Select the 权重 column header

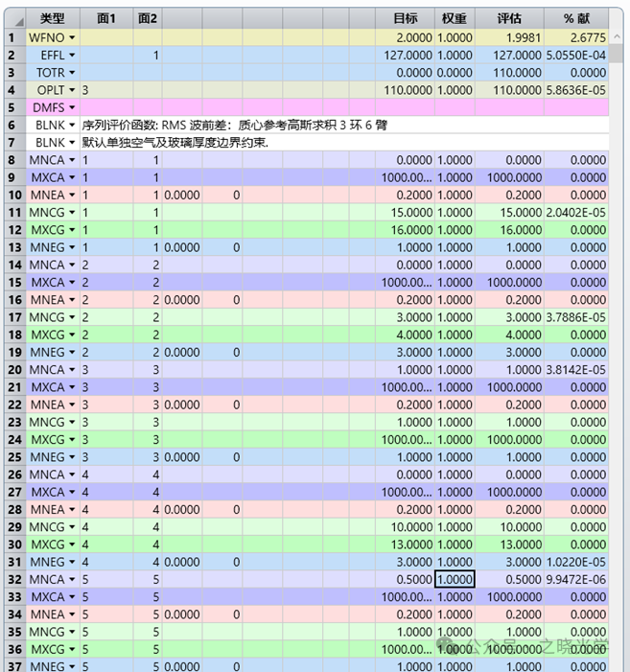[x=455, y=19]
